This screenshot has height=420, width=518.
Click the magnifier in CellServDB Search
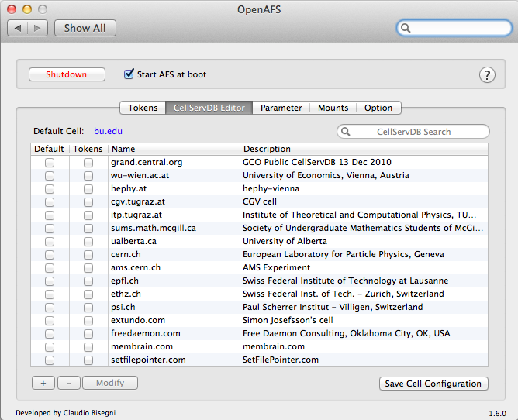346,132
